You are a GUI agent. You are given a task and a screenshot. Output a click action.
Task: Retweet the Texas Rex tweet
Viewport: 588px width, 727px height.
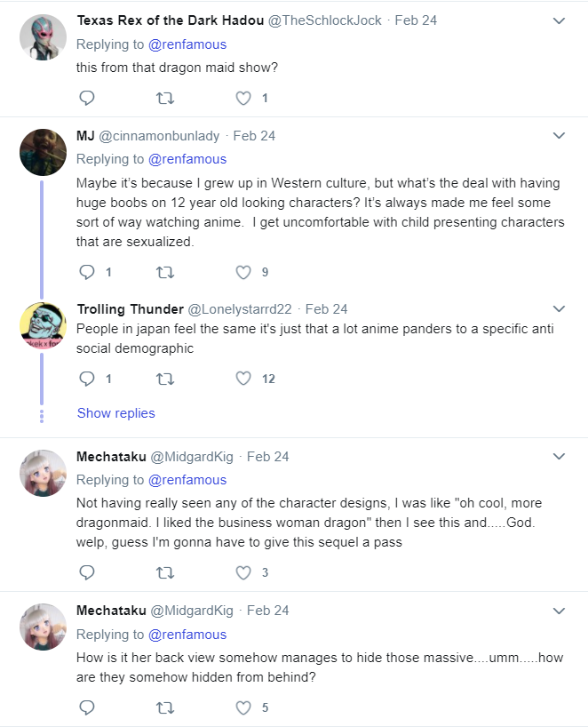point(165,98)
